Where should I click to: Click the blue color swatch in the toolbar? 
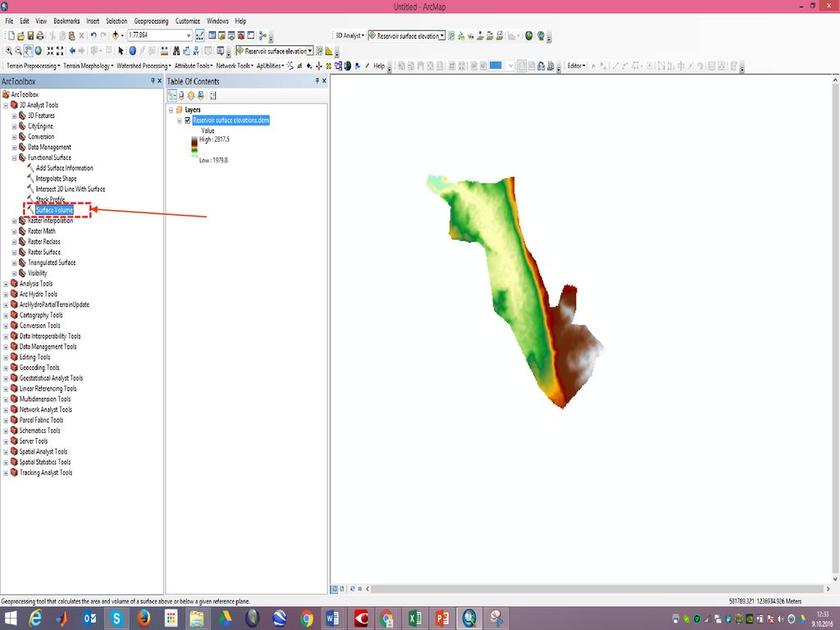point(495,66)
